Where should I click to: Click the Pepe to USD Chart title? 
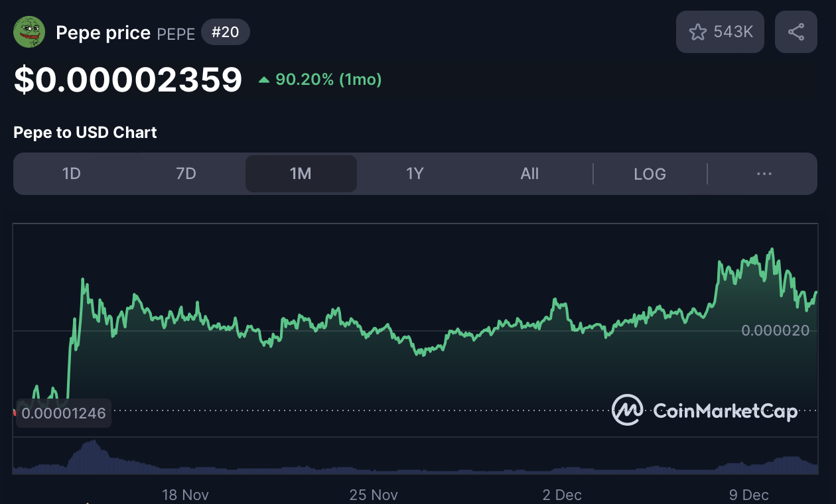85,132
